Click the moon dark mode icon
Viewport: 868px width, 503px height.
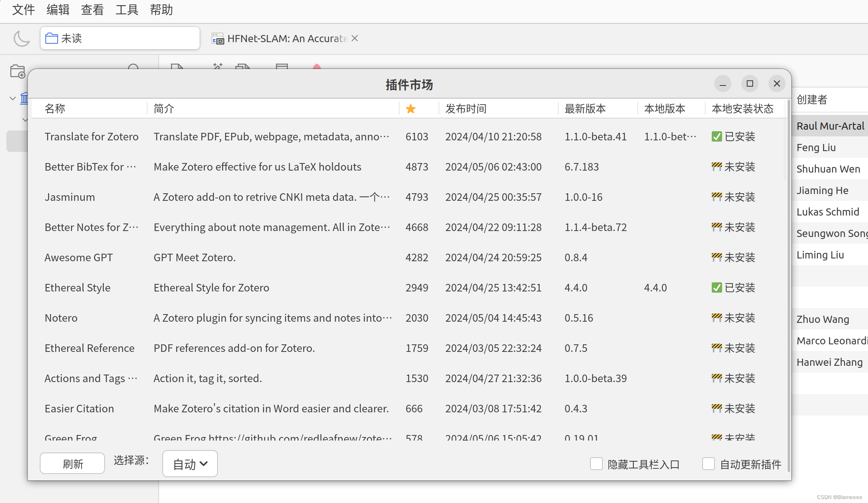tap(21, 39)
